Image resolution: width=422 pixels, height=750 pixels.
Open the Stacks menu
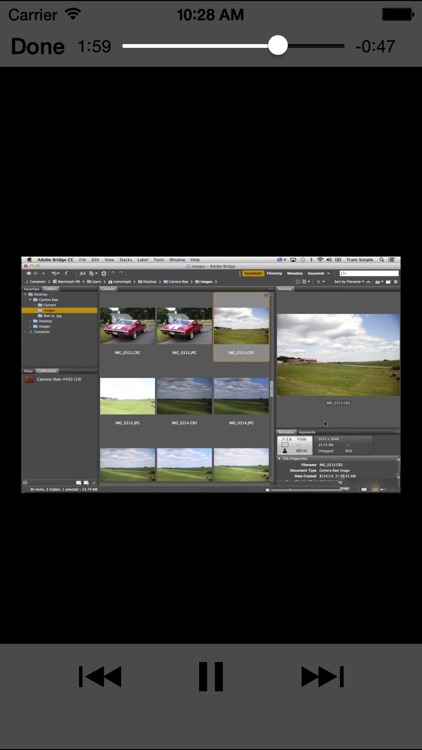click(125, 260)
